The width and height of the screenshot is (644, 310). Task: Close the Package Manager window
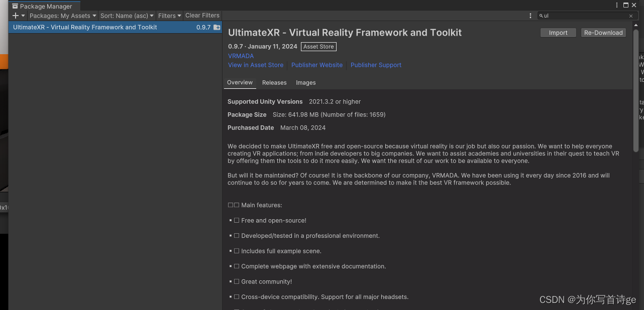coord(634,5)
